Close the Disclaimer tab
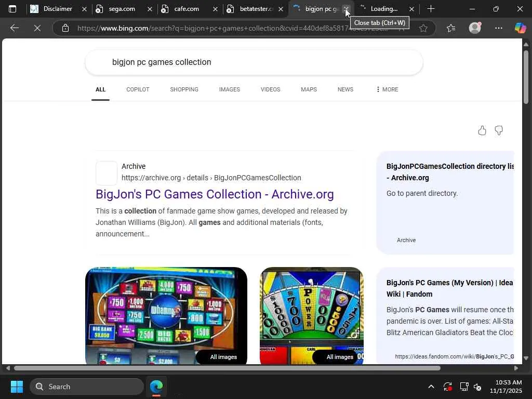The width and height of the screenshot is (532, 399). tap(84, 9)
